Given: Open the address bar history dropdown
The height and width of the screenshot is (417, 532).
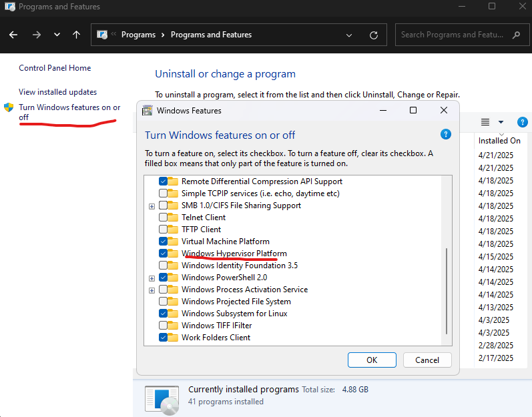Looking at the screenshot, I should (x=349, y=35).
